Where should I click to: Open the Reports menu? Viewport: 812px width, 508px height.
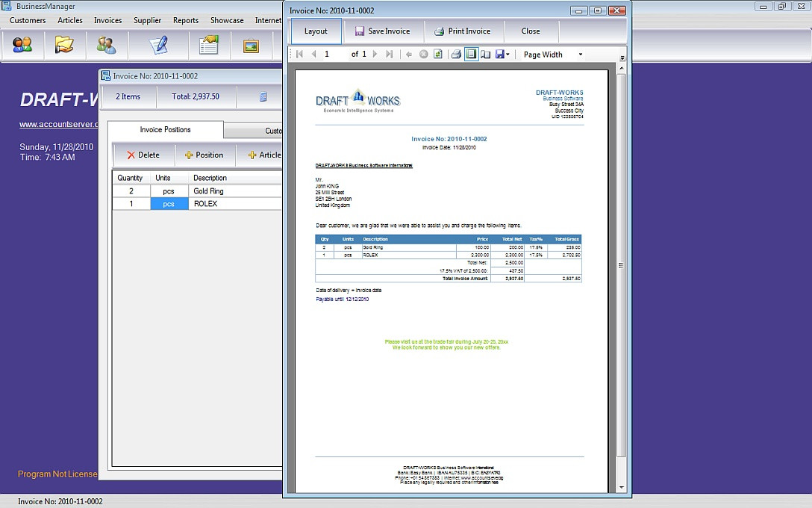tap(186, 20)
